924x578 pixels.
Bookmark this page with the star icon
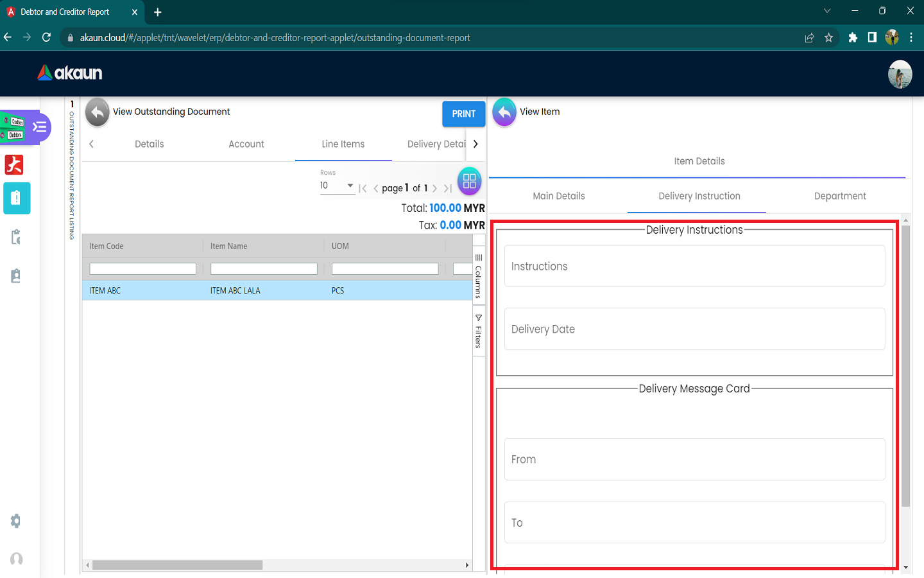(x=828, y=38)
